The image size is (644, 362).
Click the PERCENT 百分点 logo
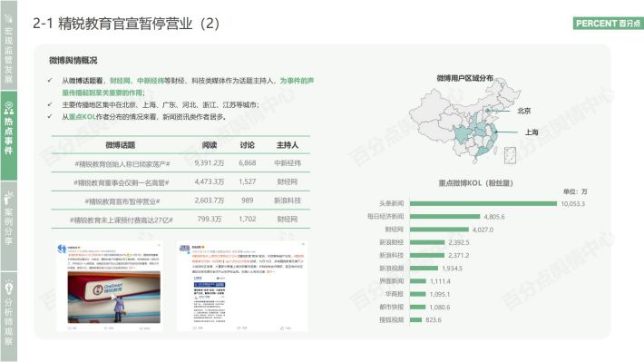(609, 24)
